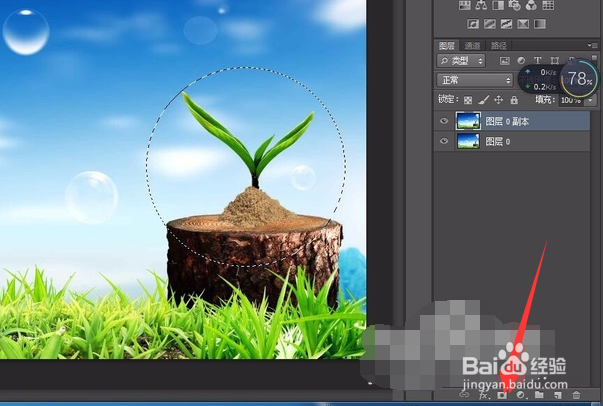
Task: Toggle lock transparent pixels
Action: click(x=468, y=100)
